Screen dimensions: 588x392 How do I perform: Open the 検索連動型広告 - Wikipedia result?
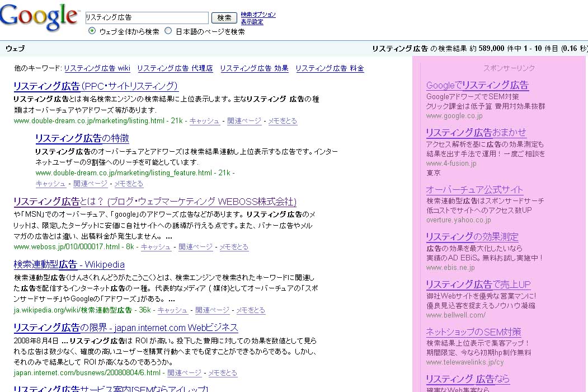pyautogui.click(x=69, y=264)
